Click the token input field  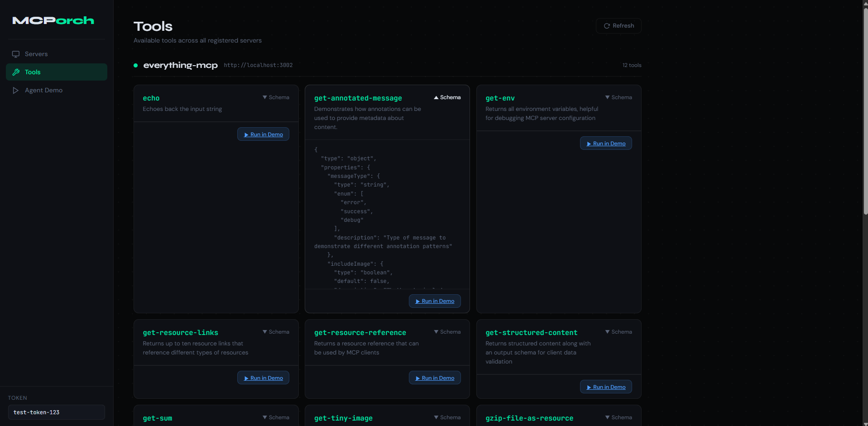(57, 412)
